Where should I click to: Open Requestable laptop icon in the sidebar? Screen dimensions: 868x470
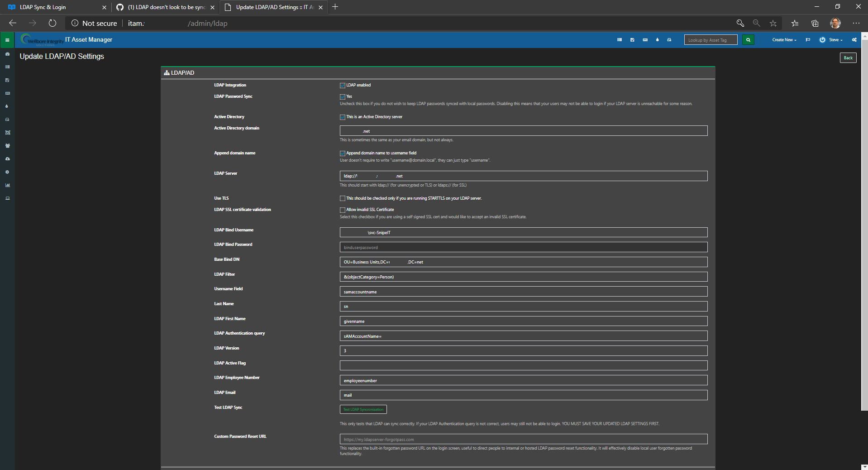point(7,198)
